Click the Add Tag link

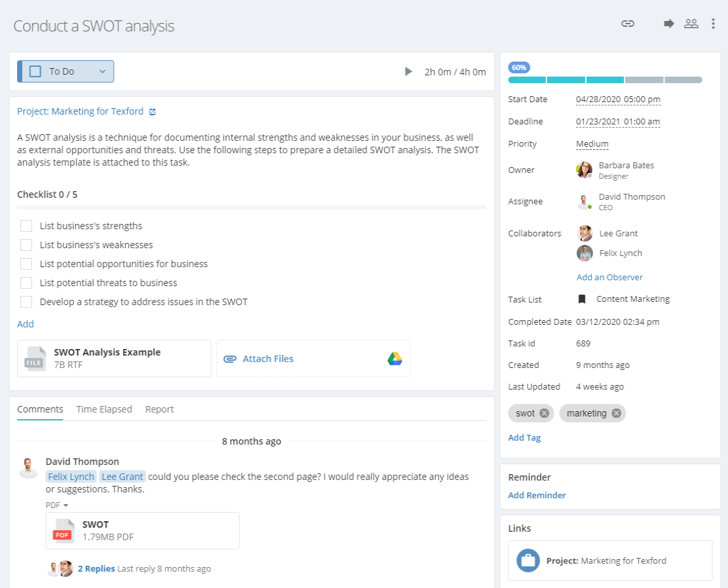tap(524, 437)
